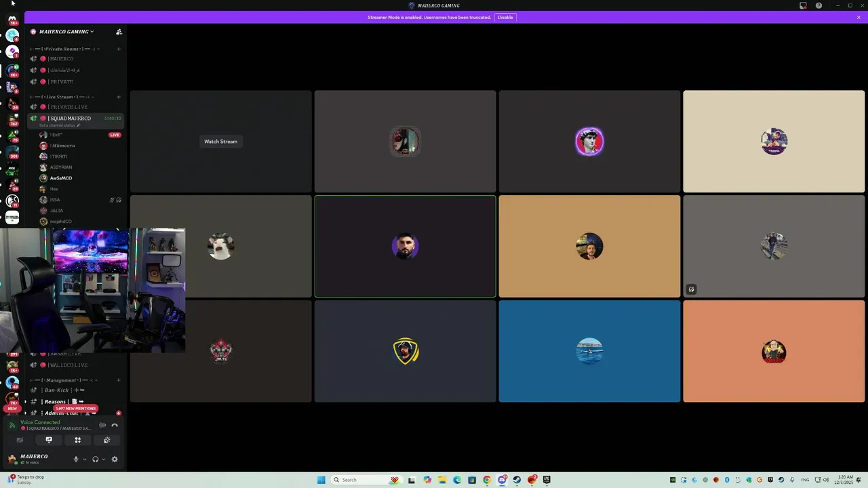Click the Watch Stream button

tap(221, 142)
